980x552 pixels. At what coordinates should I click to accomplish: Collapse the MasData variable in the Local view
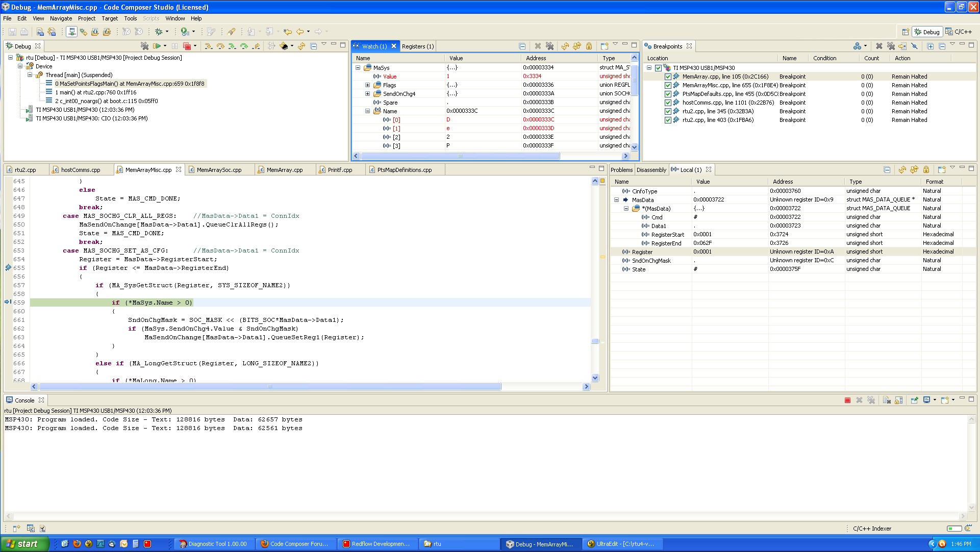click(616, 200)
